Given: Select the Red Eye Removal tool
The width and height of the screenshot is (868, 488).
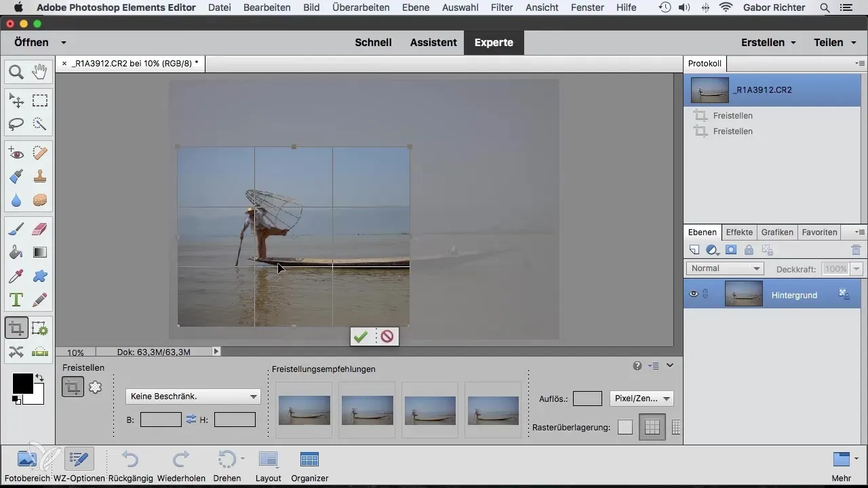Looking at the screenshot, I should coord(16,154).
